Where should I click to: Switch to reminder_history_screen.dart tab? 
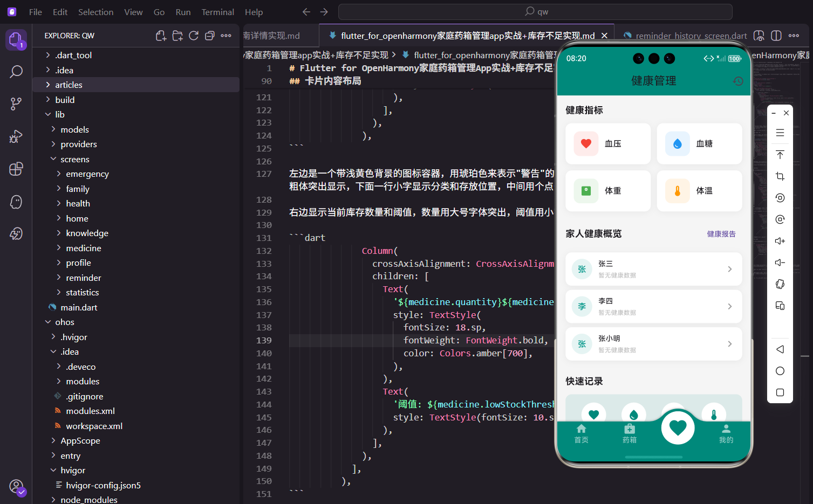pos(685,36)
